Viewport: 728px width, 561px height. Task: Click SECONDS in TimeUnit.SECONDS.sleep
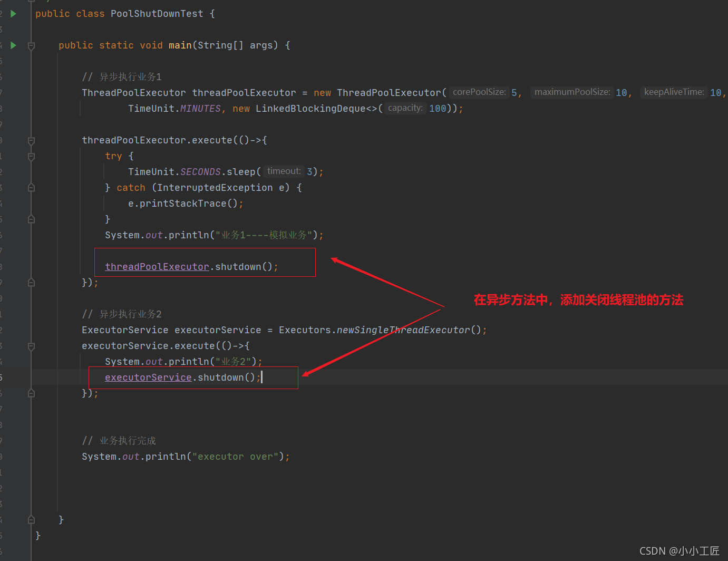pos(200,172)
